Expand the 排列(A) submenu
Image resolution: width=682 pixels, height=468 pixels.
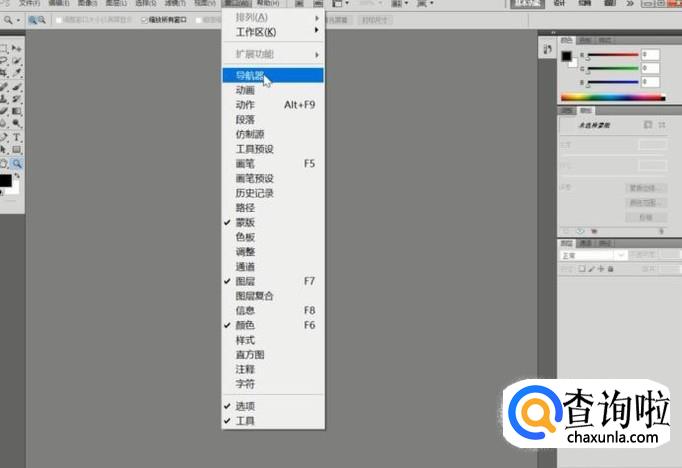point(273,17)
